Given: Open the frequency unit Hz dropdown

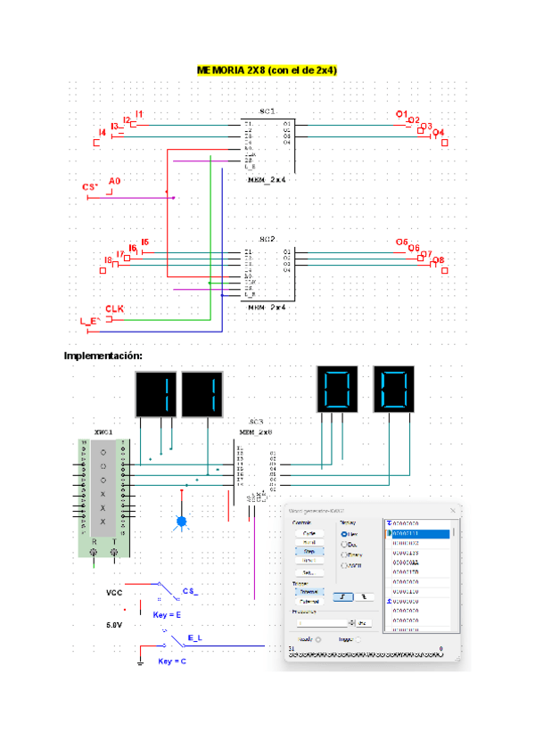Looking at the screenshot, I should [363, 622].
